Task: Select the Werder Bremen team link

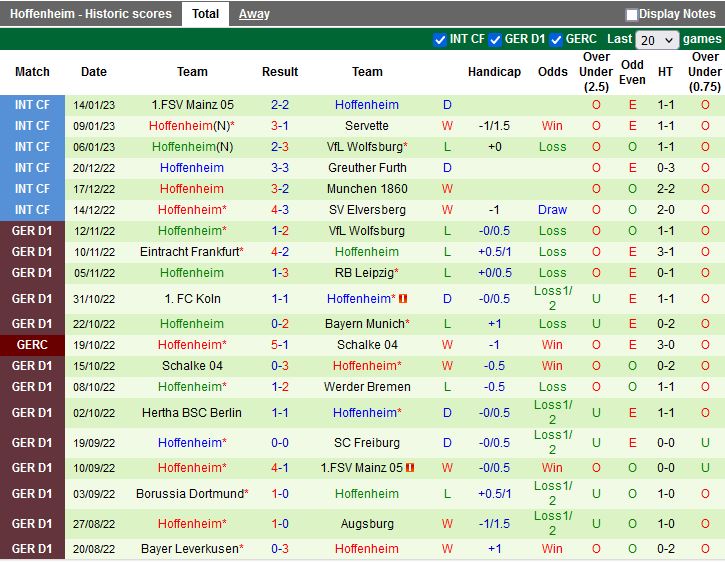Action: click(x=367, y=387)
